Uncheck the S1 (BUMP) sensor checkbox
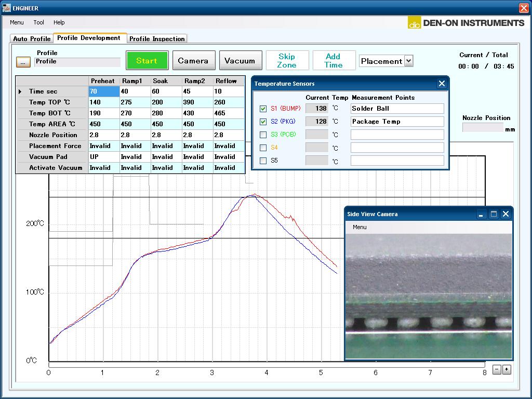Image resolution: width=532 pixels, height=399 pixels. [263, 109]
